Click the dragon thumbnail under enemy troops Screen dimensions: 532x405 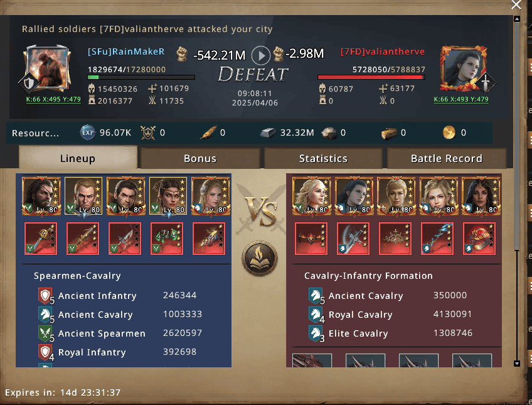[x=312, y=360]
